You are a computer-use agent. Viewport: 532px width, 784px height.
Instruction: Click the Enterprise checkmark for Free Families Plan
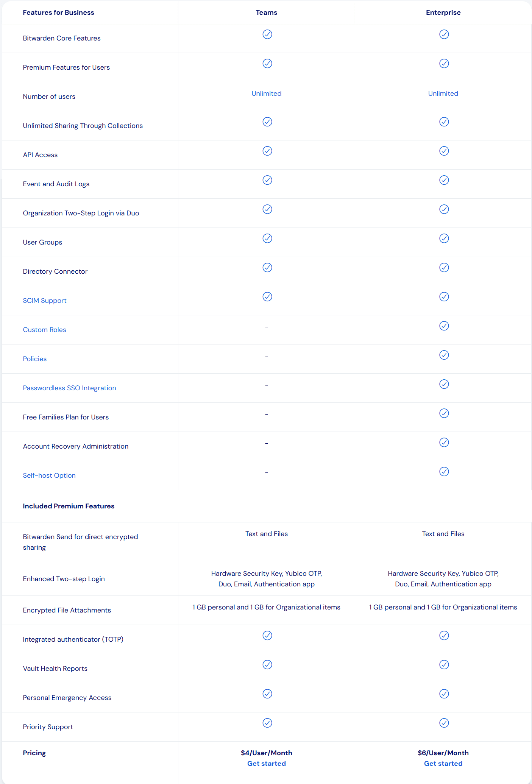(x=443, y=413)
